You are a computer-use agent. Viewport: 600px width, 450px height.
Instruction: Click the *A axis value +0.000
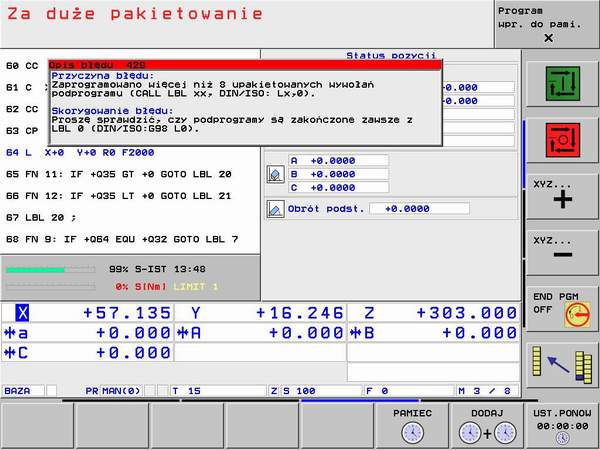coord(306,333)
